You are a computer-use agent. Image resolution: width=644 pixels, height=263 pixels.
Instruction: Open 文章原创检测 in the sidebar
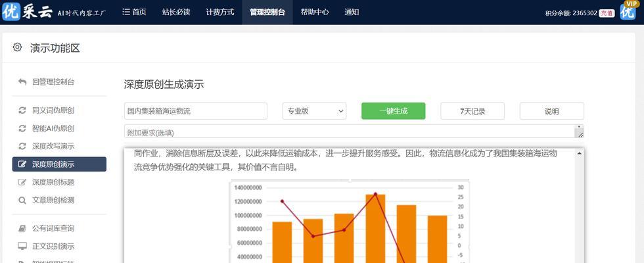[53, 201]
